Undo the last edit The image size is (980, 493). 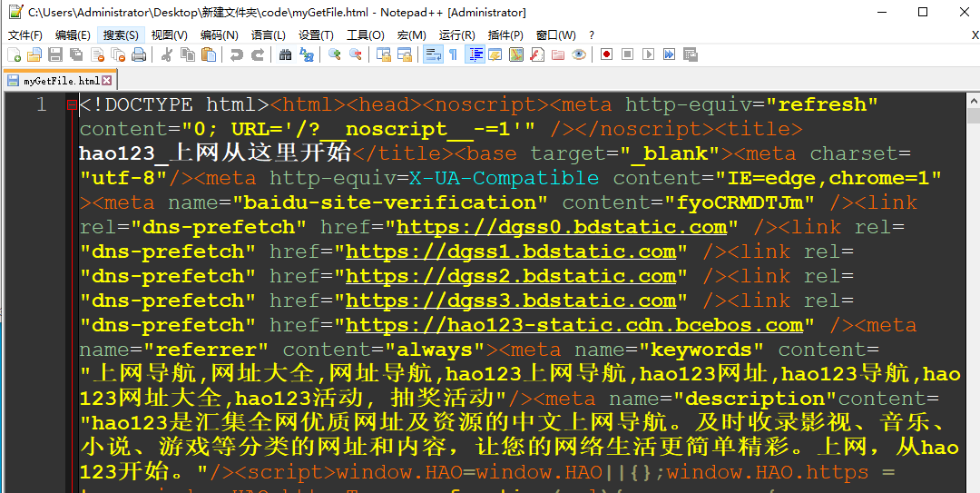236,54
